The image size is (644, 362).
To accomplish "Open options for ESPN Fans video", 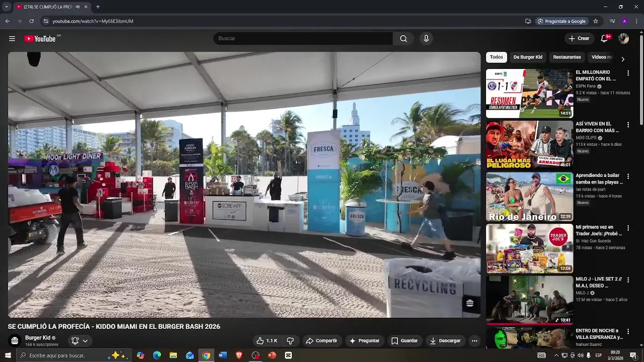I will [628, 73].
